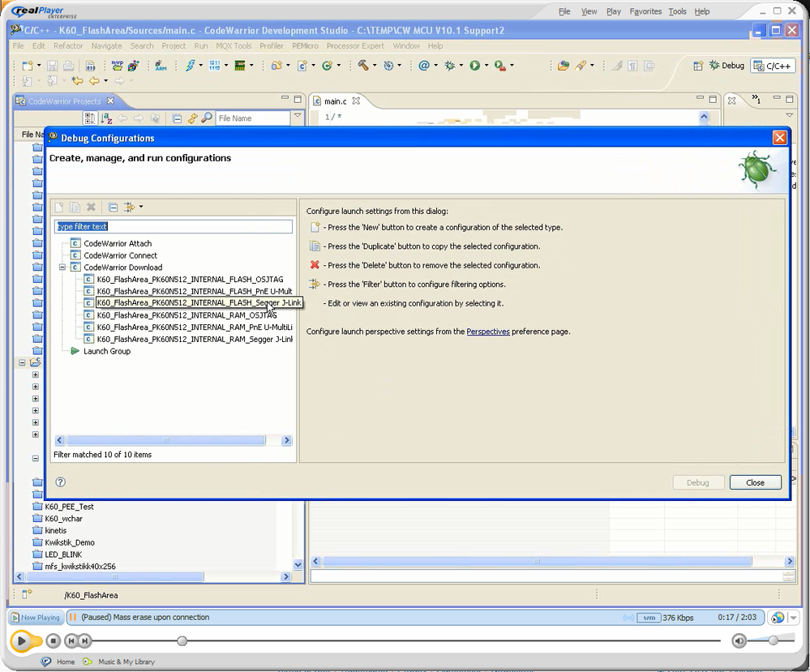
Task: Click the hammer Build icon
Action: tap(363, 66)
